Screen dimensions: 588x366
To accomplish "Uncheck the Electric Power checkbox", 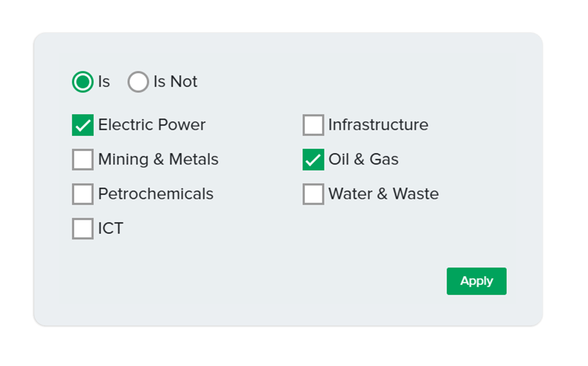I will [x=83, y=125].
